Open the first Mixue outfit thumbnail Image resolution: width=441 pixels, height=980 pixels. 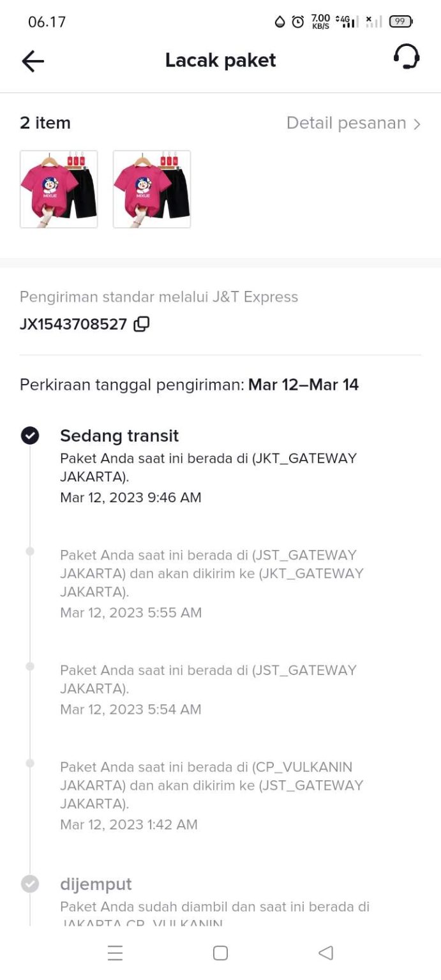pyautogui.click(x=59, y=188)
